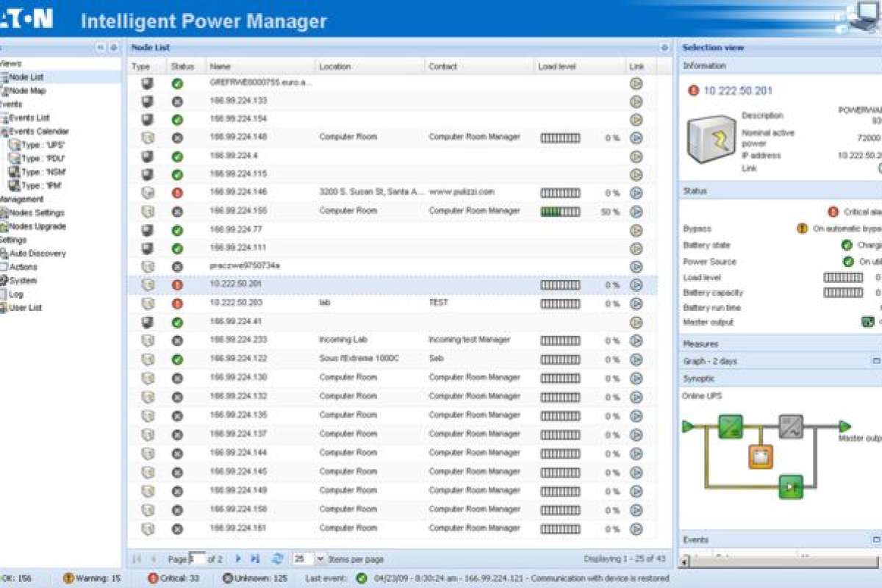This screenshot has width=882, height=588.
Task: Jump to the last page of nodes
Action: tap(255, 559)
